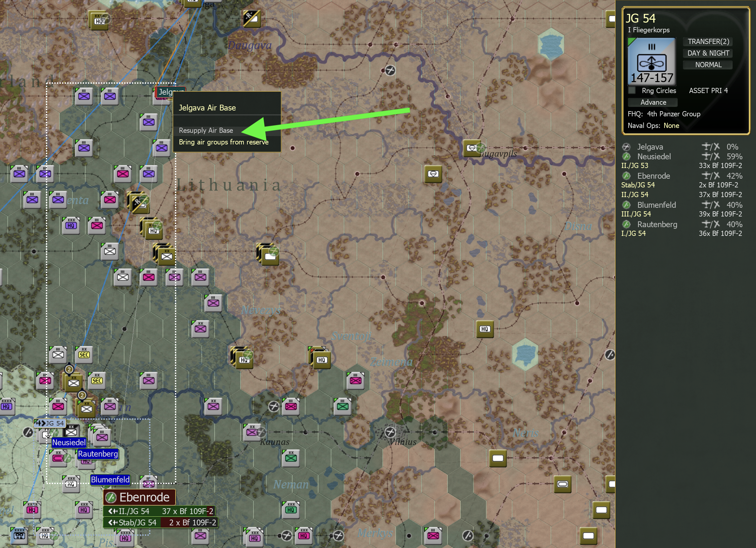
Task: Click the green Rautenberg airbase icon in list
Action: coord(626,224)
